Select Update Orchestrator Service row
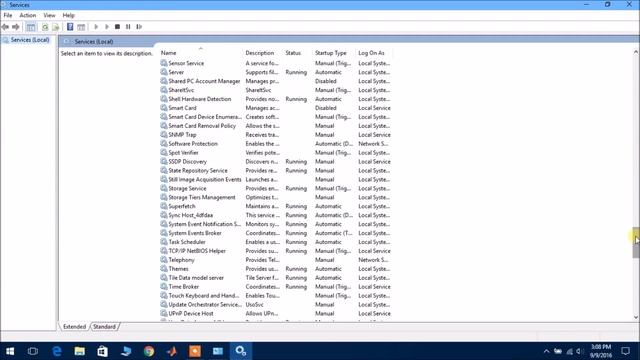Screen dimensions: 640x360 pos(276,304)
